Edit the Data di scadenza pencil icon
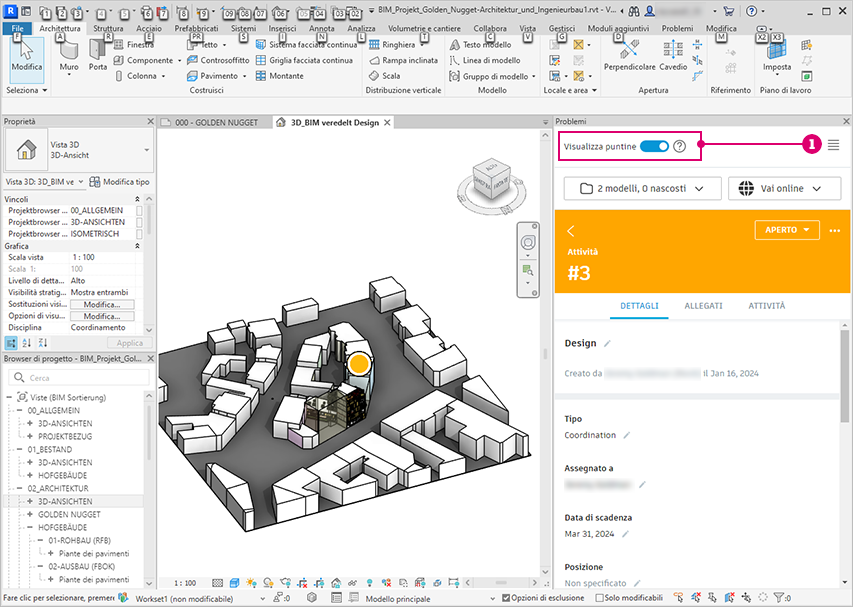853x607 pixels. [x=625, y=535]
